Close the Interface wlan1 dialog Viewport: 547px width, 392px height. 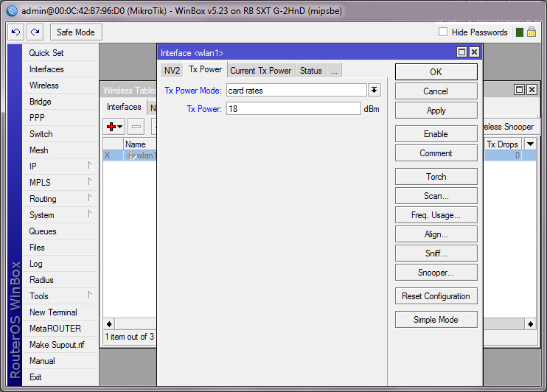[474, 52]
